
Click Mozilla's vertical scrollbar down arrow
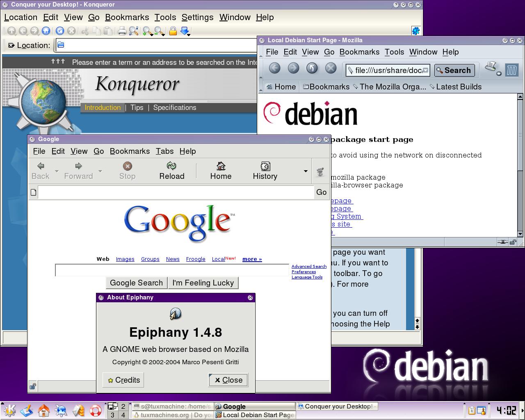(520, 234)
